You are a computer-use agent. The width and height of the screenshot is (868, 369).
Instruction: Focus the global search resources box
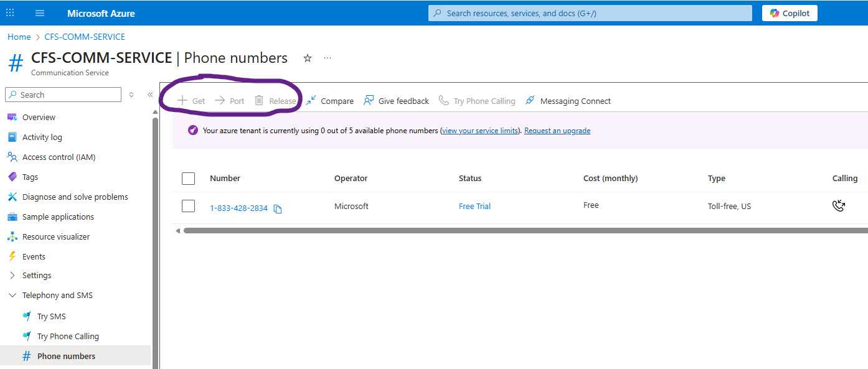(x=590, y=13)
